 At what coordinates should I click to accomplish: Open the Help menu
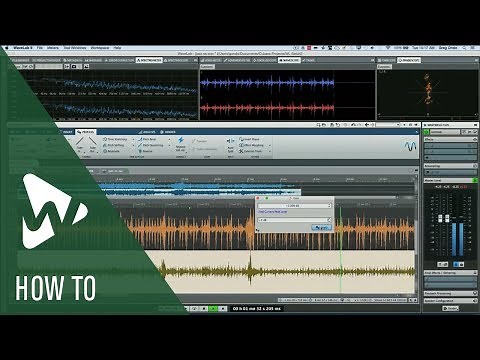(117, 48)
